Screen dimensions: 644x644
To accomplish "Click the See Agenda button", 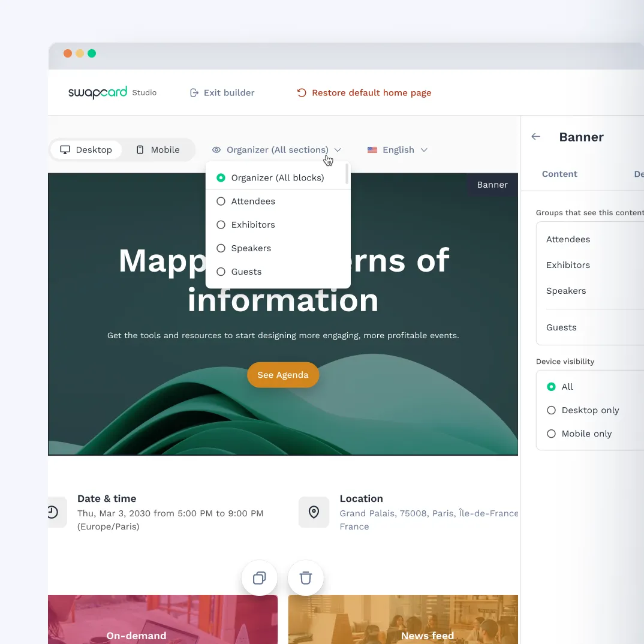I will click(283, 374).
